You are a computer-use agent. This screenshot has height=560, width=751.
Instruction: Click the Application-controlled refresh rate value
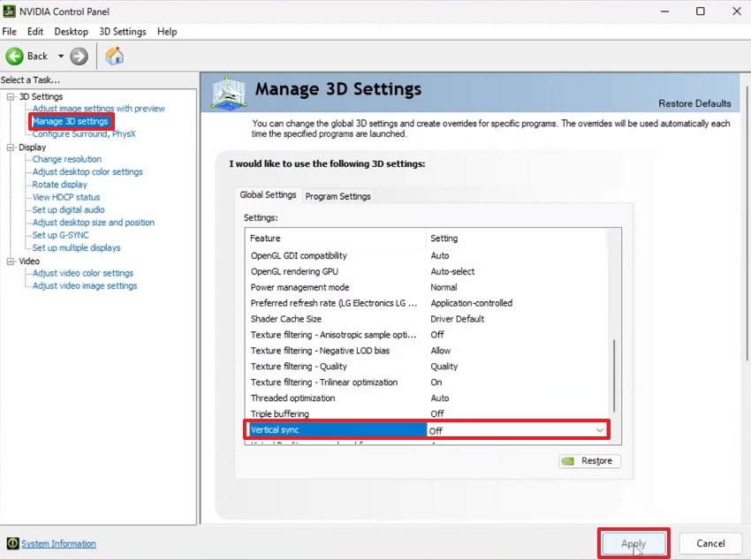coord(471,303)
